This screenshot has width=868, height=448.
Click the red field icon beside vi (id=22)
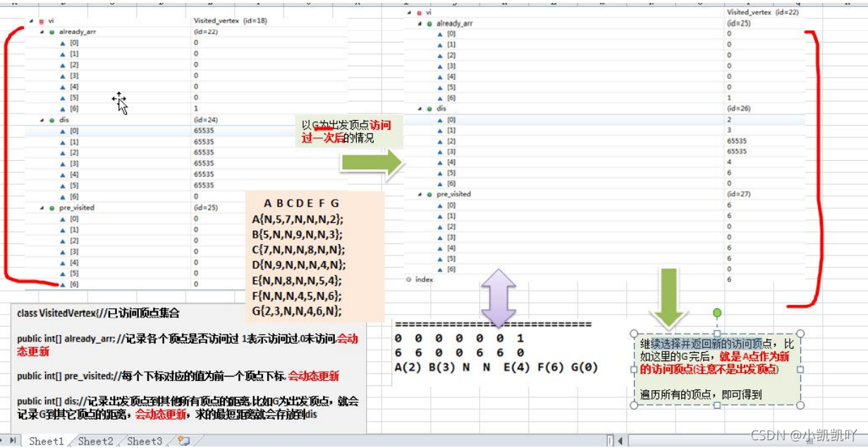click(419, 13)
